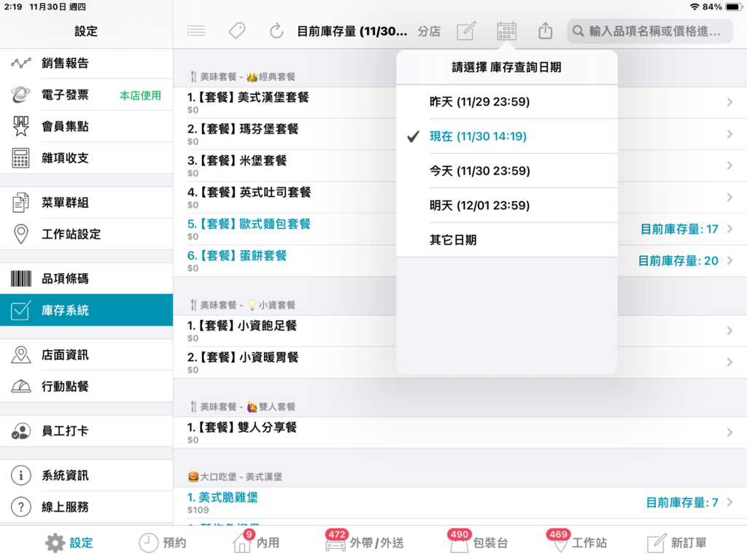The height and width of the screenshot is (560, 747).
Task: Switch to the 外帶/外送 tab
Action: (x=365, y=542)
